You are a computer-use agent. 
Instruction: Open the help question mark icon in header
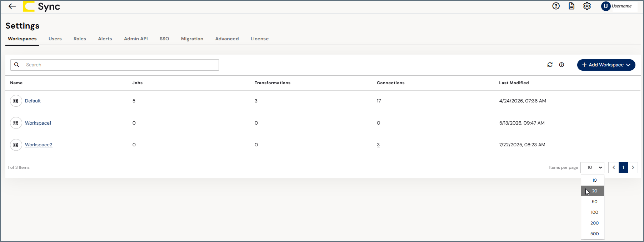pyautogui.click(x=556, y=6)
